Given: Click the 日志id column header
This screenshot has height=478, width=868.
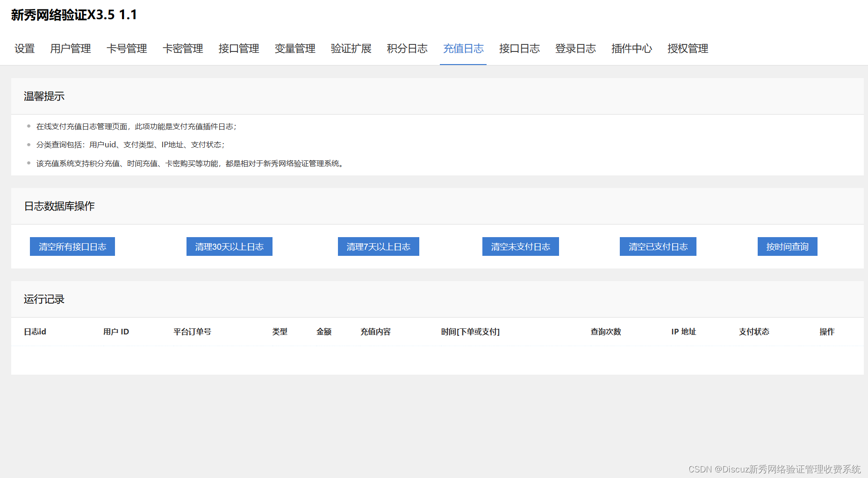Looking at the screenshot, I should pos(35,332).
